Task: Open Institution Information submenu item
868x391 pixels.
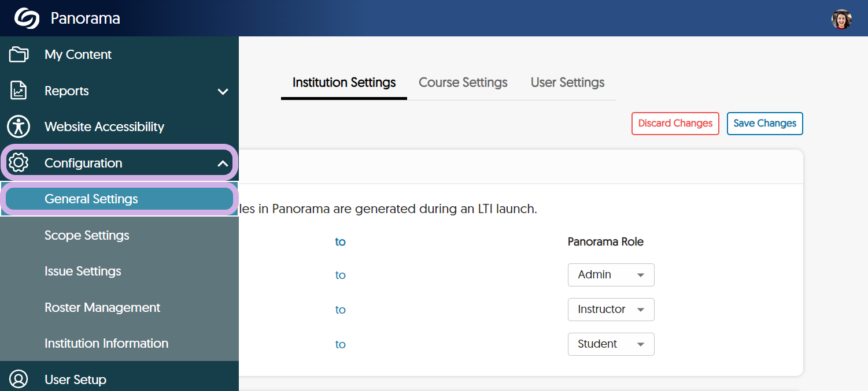Action: (119, 343)
